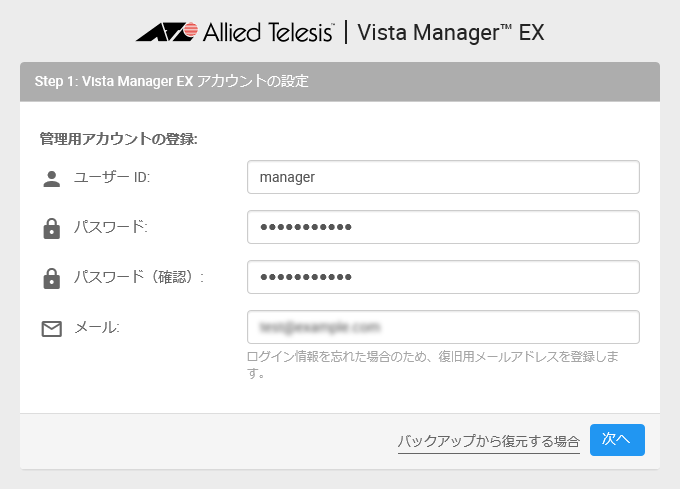Click the 次へ button
The height and width of the screenshot is (489, 680).
pos(617,440)
